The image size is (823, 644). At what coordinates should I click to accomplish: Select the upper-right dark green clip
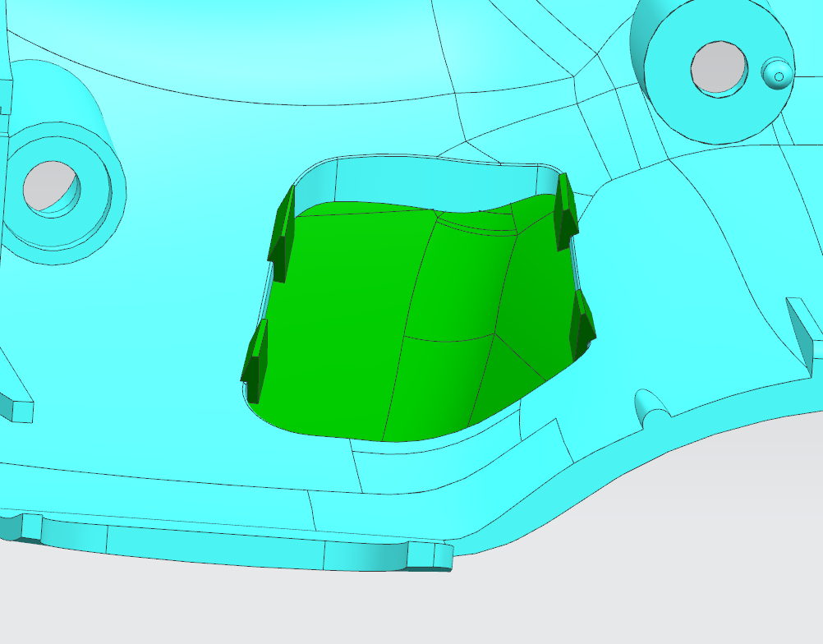567,213
